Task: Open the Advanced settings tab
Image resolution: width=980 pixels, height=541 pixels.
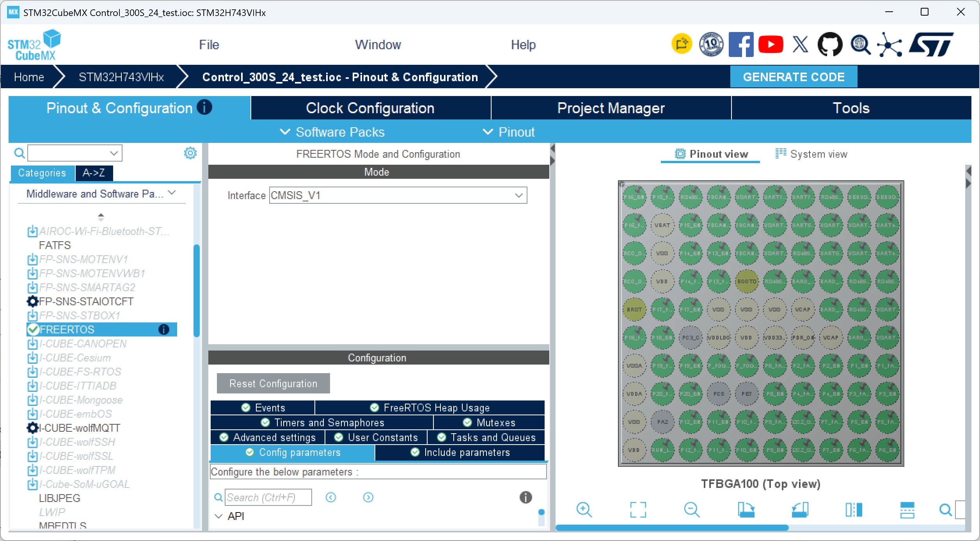Action: [x=268, y=438]
